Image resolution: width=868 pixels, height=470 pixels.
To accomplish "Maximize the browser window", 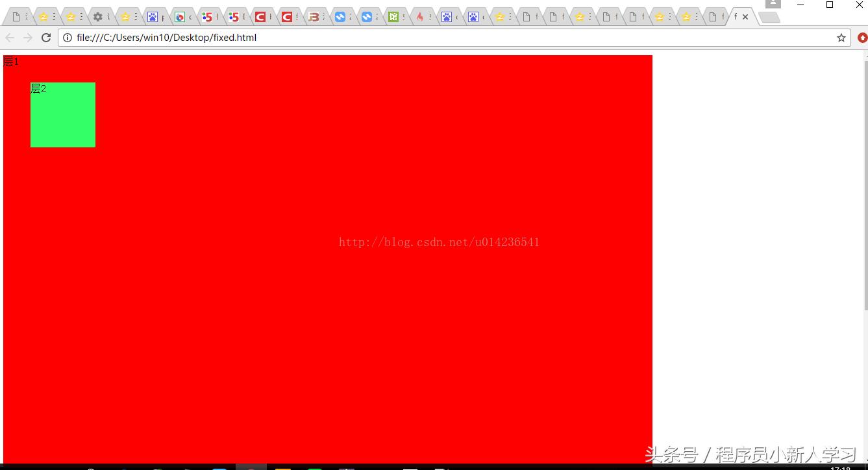I will click(830, 5).
